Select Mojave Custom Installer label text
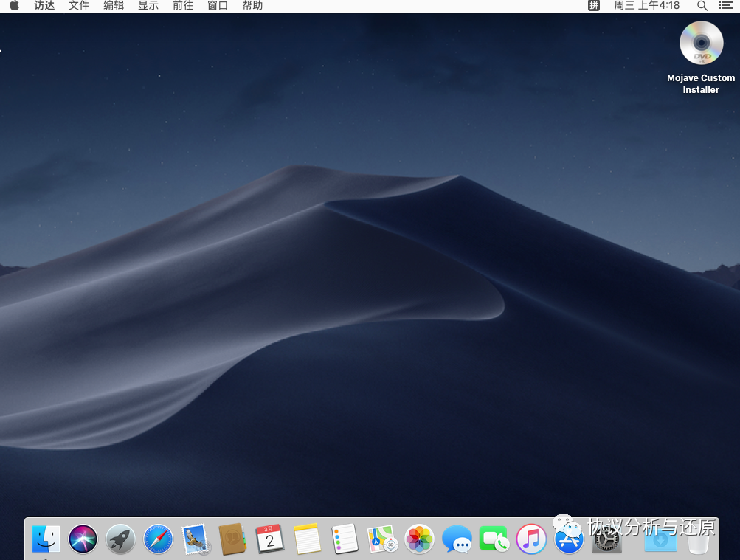740x560 pixels. coord(701,84)
